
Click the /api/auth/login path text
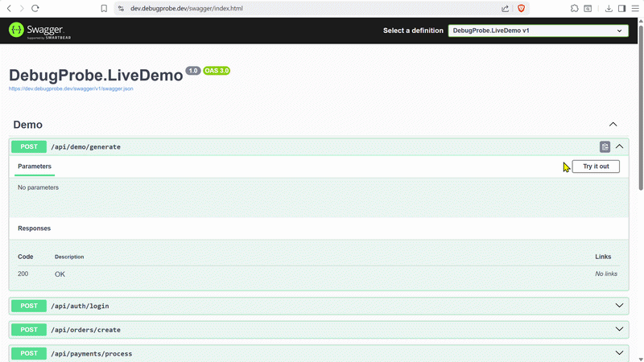coord(80,306)
